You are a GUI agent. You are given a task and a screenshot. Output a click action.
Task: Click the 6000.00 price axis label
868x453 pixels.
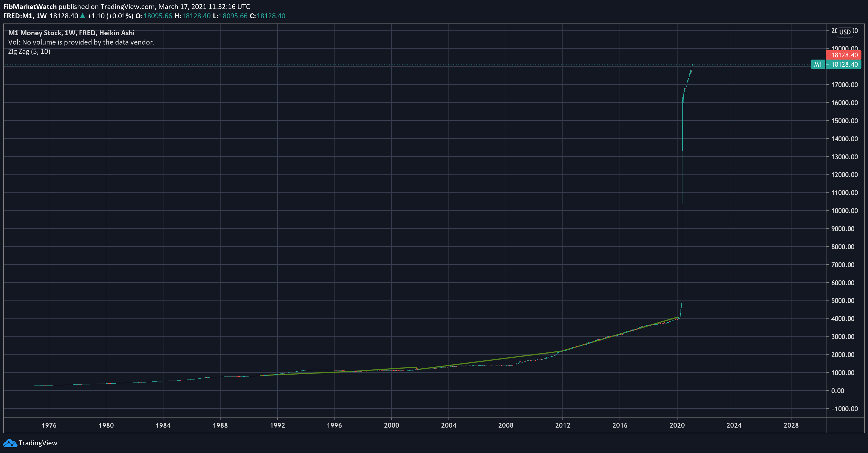click(843, 283)
